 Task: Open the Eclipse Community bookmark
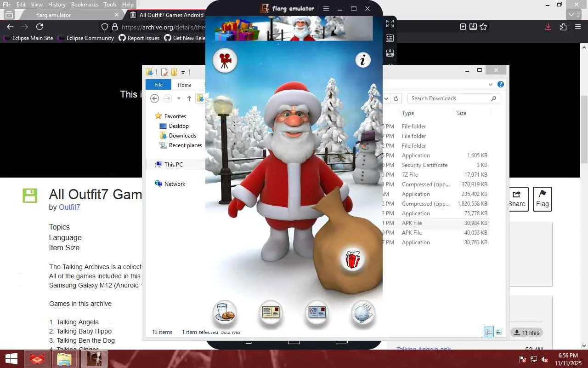coord(86,38)
